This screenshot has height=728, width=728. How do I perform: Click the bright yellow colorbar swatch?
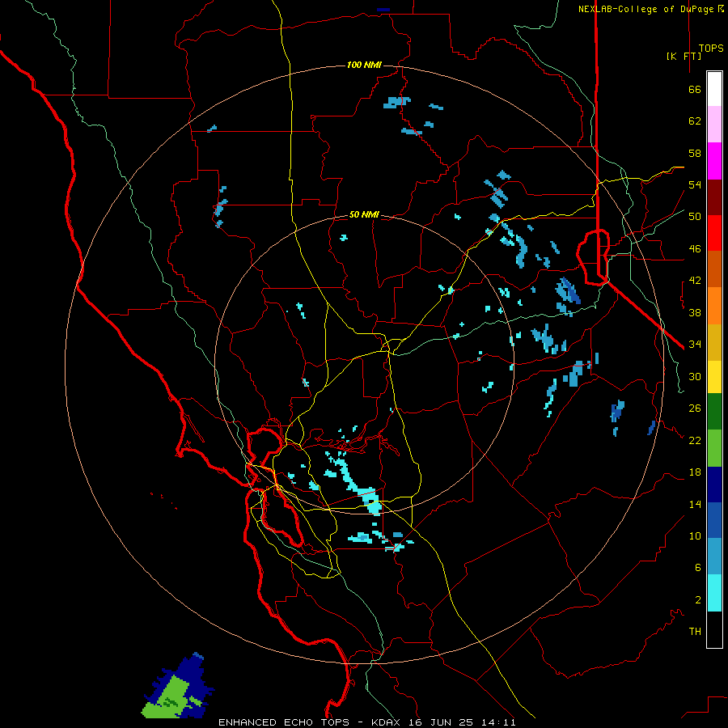pos(714,377)
